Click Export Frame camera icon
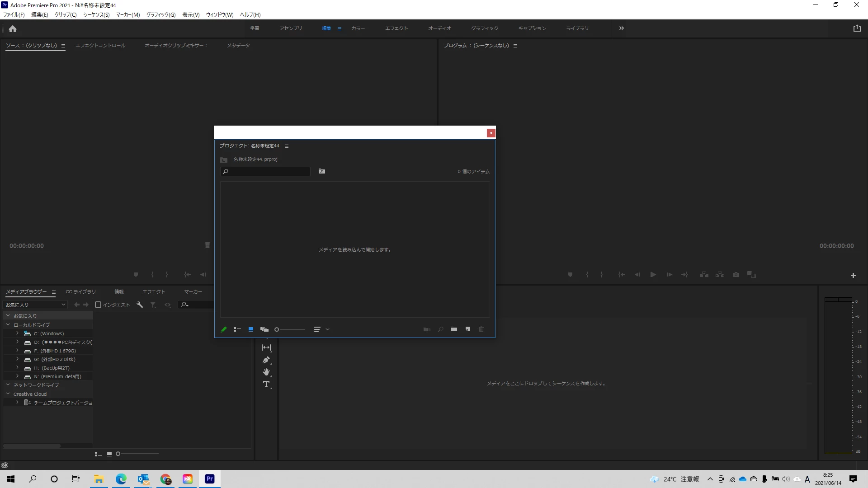Viewport: 868px width, 488px height. tap(736, 275)
